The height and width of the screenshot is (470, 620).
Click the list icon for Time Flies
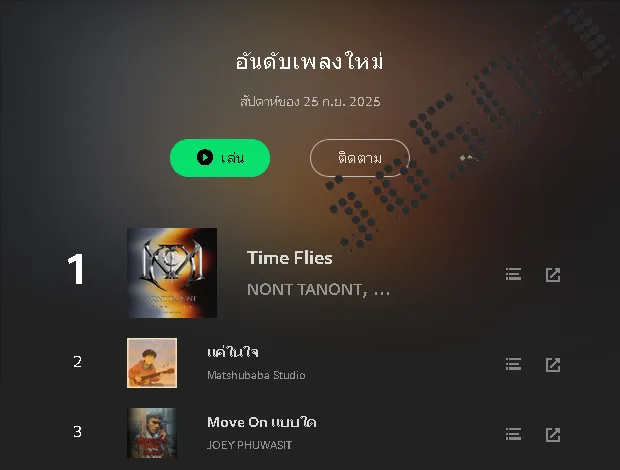click(x=513, y=274)
